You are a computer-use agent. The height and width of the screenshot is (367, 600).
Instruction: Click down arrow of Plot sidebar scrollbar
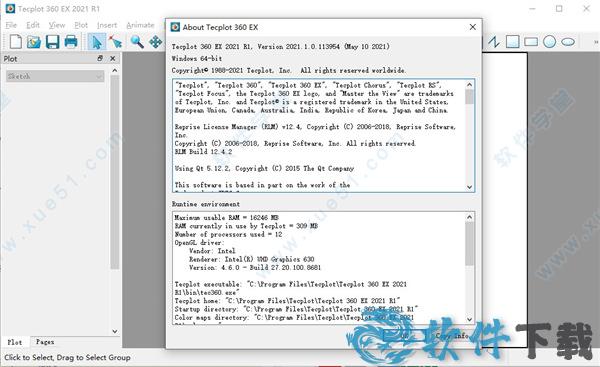pos(114,331)
